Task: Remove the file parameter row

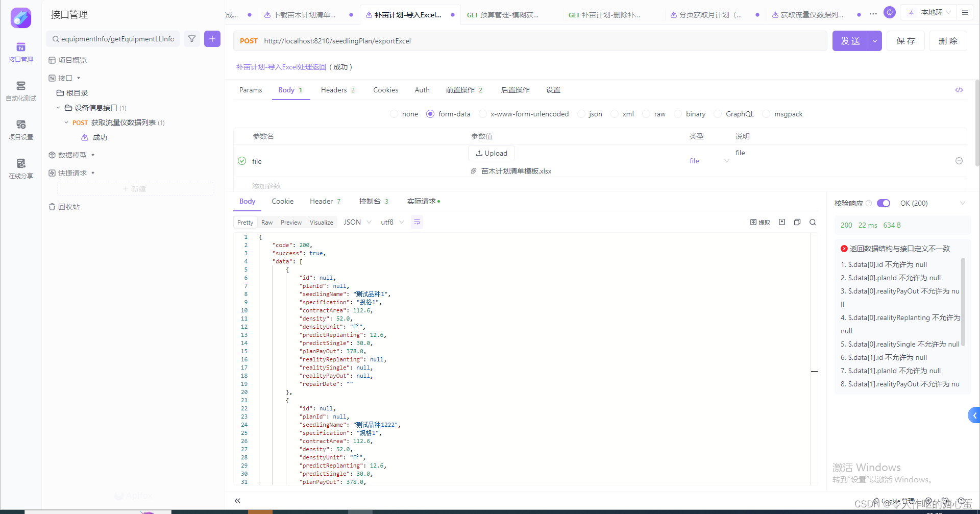Action: 959,161
